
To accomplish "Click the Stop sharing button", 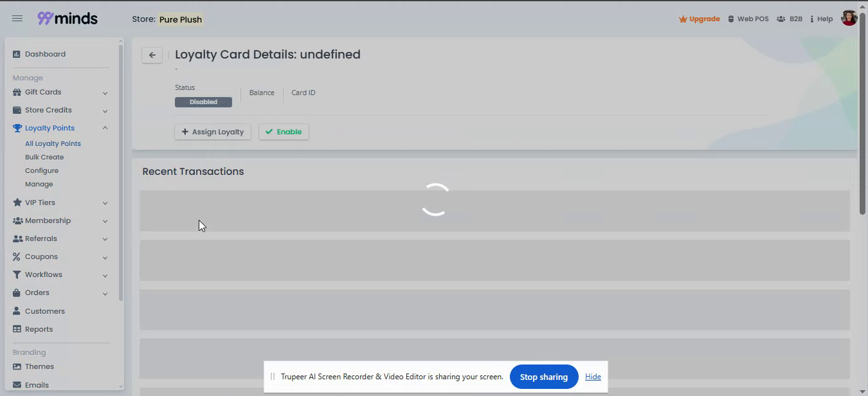I will tap(544, 377).
